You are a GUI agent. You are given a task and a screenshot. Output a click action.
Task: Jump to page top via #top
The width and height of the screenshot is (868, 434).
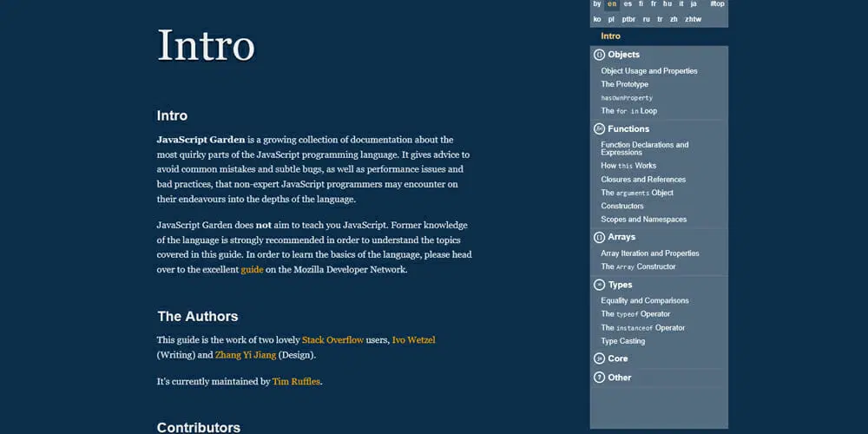pos(717,4)
